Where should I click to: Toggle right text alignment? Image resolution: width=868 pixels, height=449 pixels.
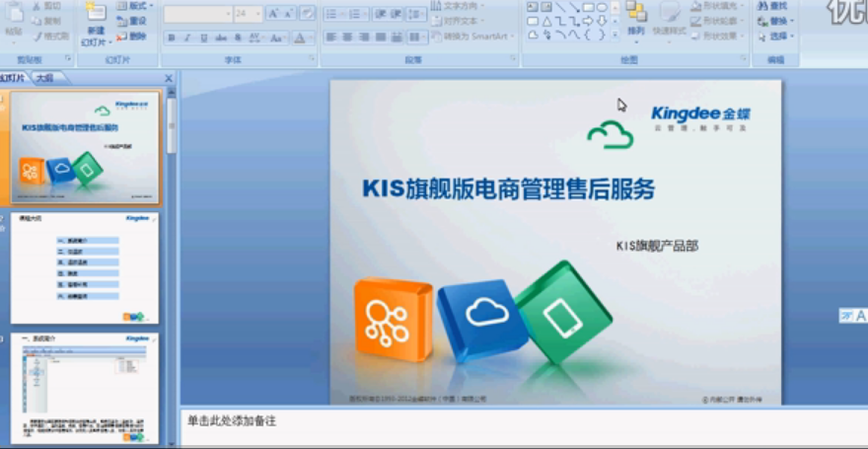coord(364,37)
